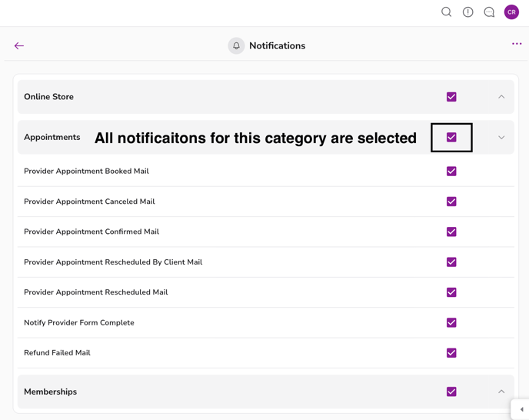
Task: Go back using the purple arrow
Action: click(19, 46)
